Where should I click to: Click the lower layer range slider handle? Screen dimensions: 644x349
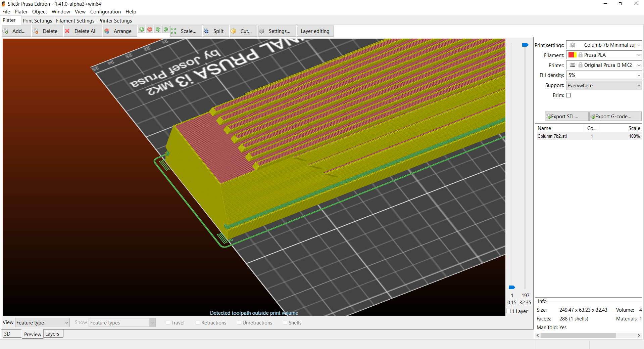[512, 288]
